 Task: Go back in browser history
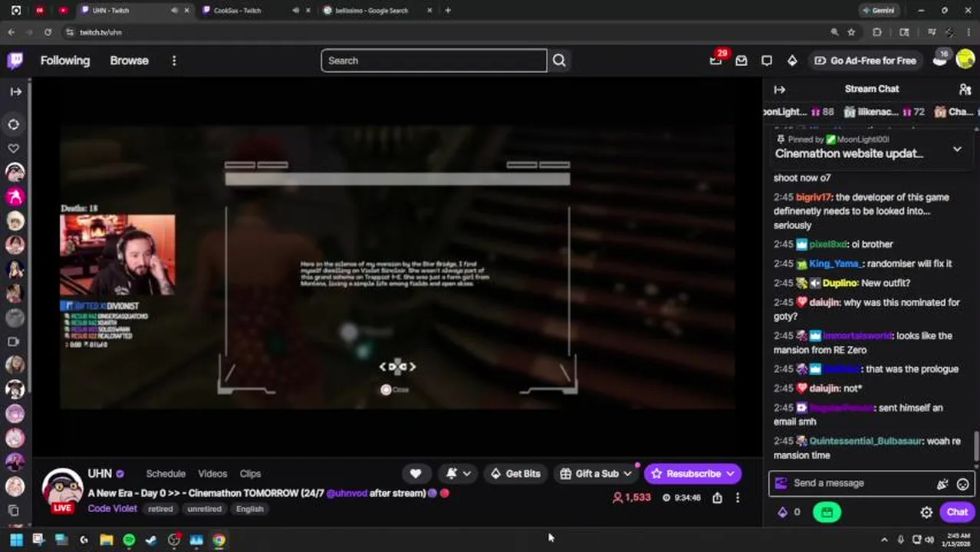pyautogui.click(x=11, y=32)
